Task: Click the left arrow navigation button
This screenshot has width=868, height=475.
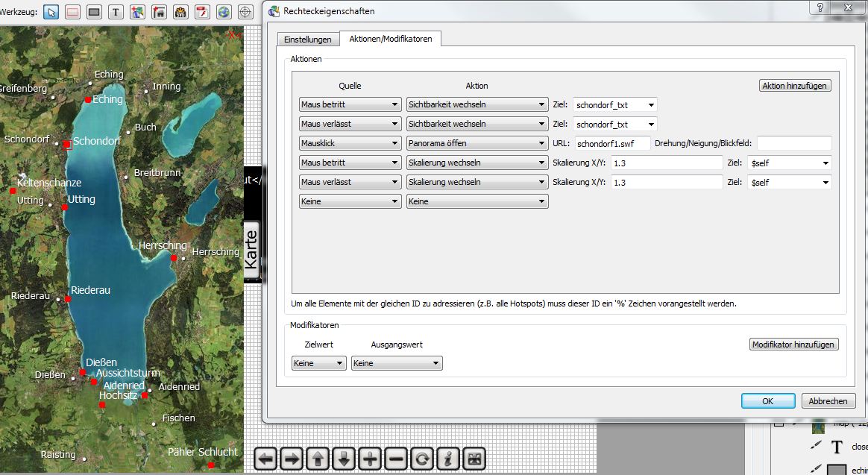Action: pyautogui.click(x=267, y=459)
